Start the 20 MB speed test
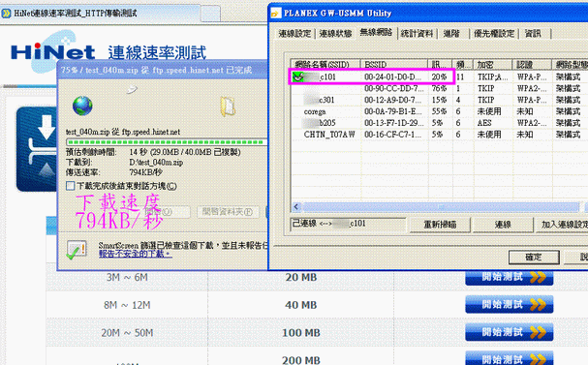The height and width of the screenshot is (365, 588). [x=510, y=277]
